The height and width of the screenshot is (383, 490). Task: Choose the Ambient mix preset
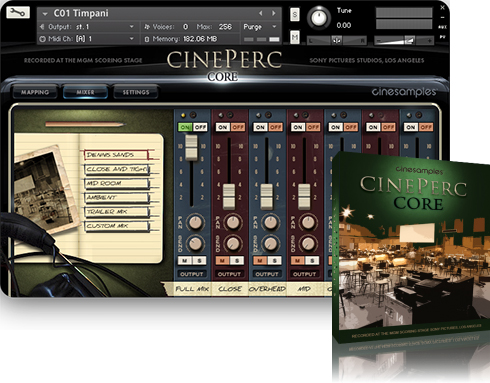(116, 197)
